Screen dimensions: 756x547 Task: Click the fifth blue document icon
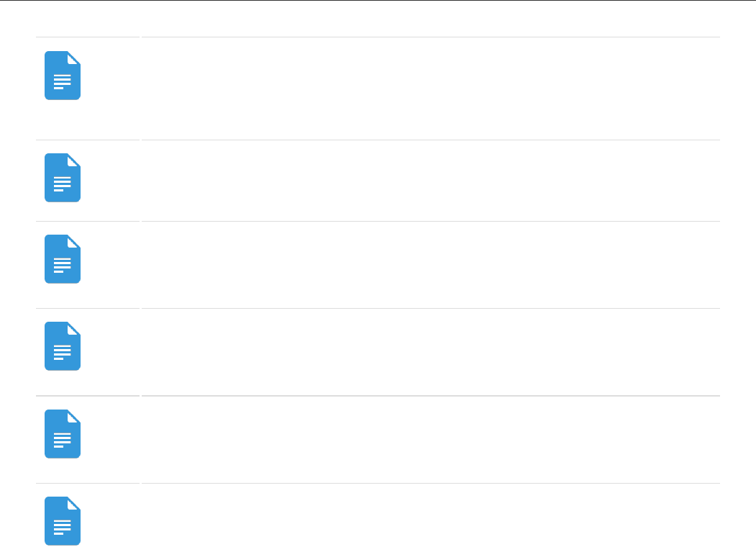click(x=63, y=434)
